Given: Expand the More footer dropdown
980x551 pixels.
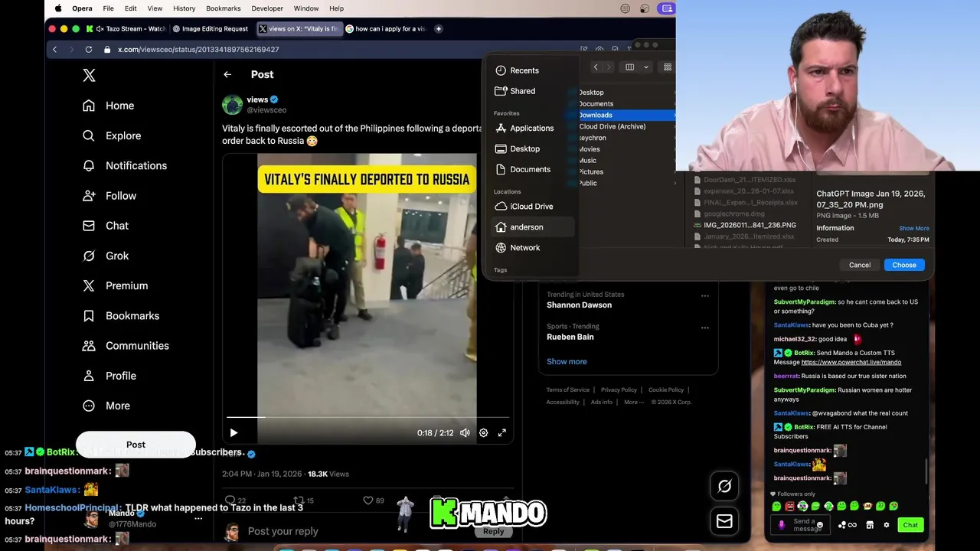Looking at the screenshot, I should (633, 402).
